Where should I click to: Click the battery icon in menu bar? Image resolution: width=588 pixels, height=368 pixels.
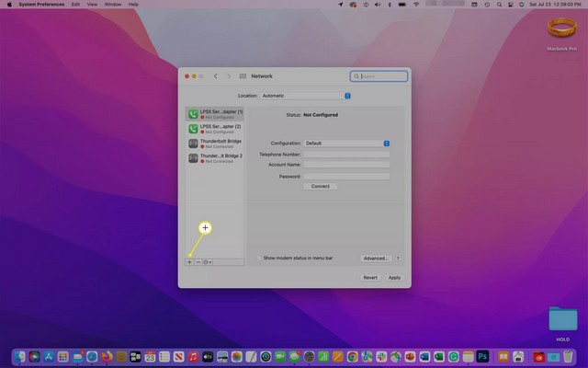pyautogui.click(x=402, y=5)
